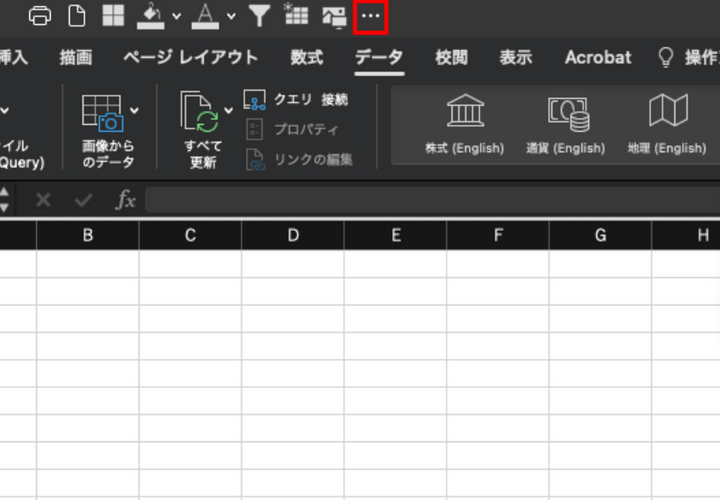Open the more commands ellipsis button
The height and width of the screenshot is (500, 720).
click(370, 16)
